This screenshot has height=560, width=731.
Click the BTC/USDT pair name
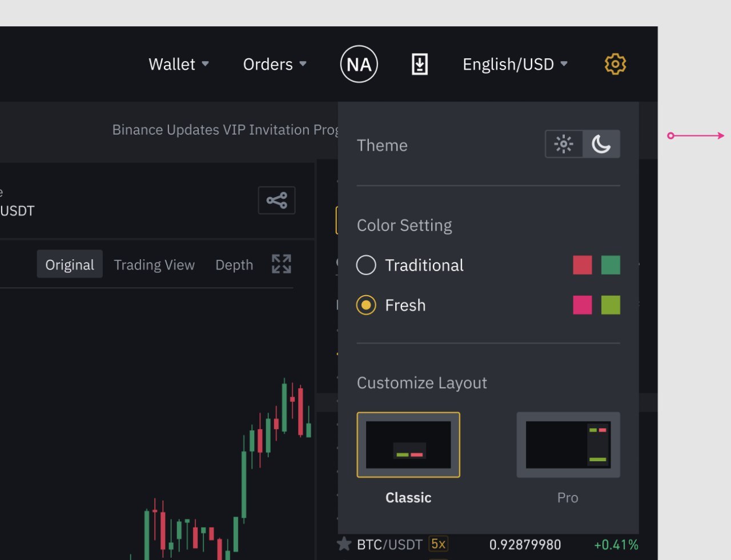[x=389, y=545]
